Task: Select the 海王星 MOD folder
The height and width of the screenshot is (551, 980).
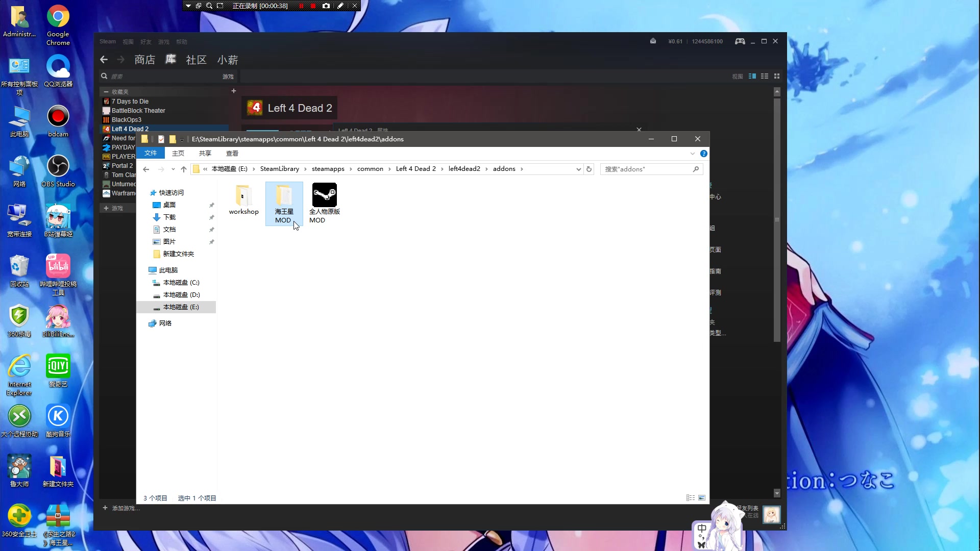Action: click(284, 204)
